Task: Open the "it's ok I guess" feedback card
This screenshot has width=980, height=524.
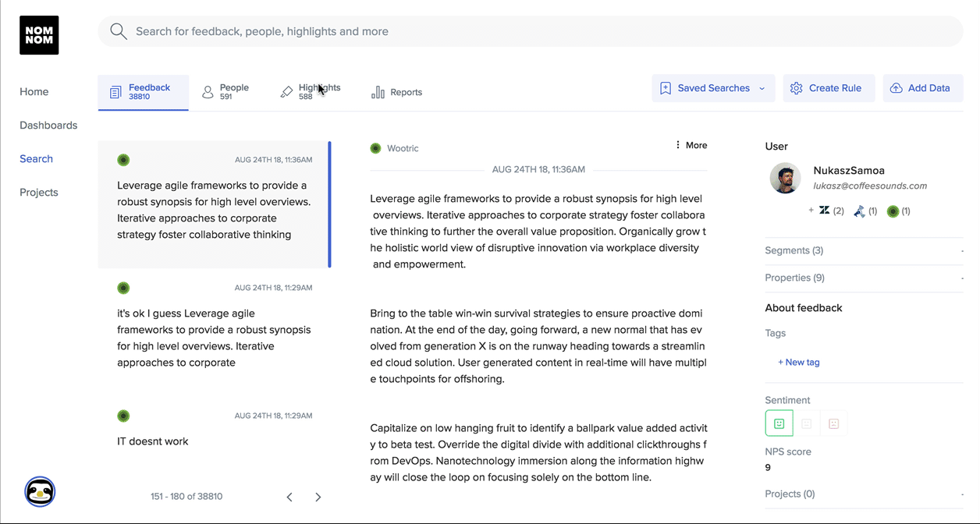Action: click(x=215, y=332)
